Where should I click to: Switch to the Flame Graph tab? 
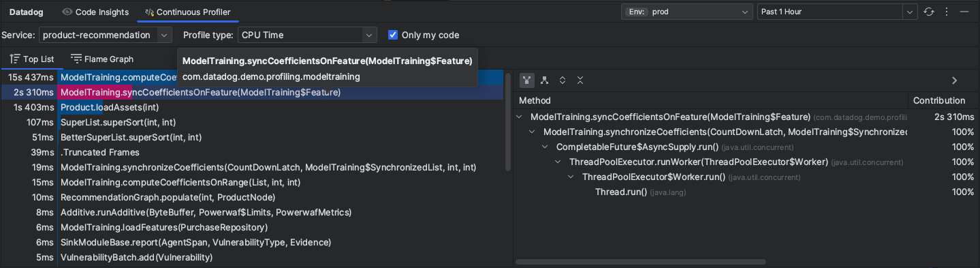click(102, 59)
